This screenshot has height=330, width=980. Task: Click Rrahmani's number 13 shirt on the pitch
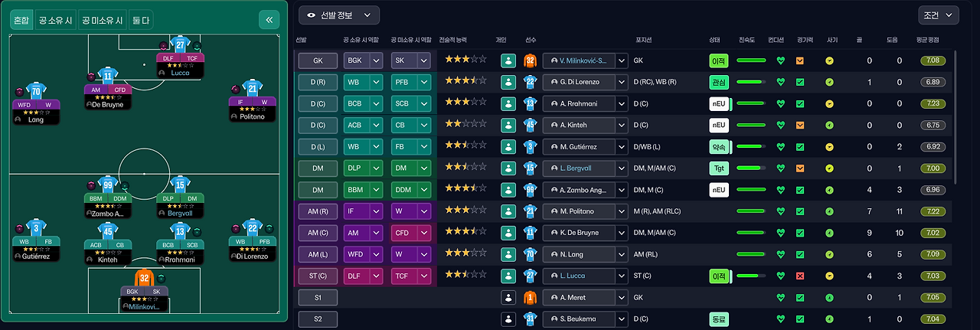coord(181,230)
